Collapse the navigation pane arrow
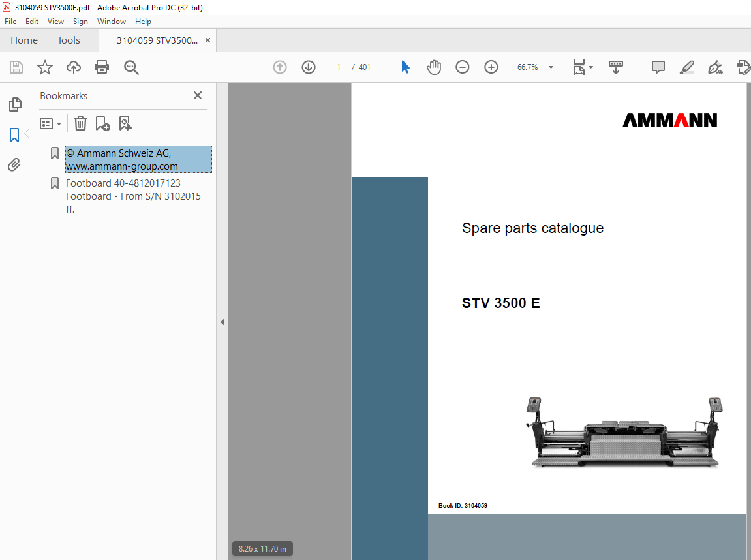The width and height of the screenshot is (751, 560). point(222,322)
